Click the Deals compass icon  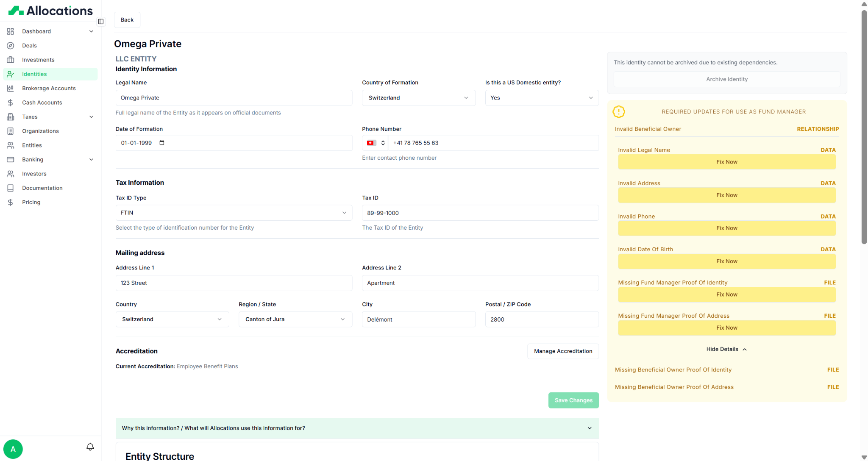[11, 45]
